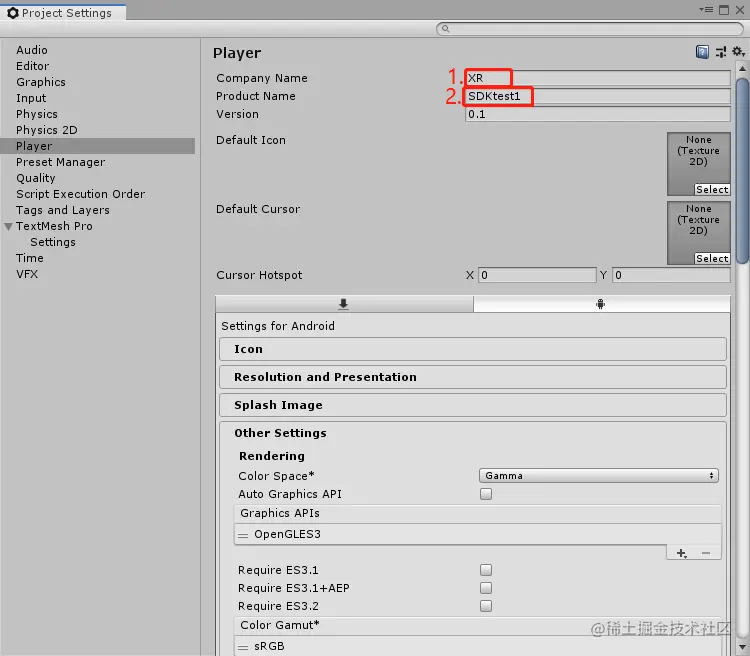Click the vertical scrollbar thumb

click(x=742, y=171)
